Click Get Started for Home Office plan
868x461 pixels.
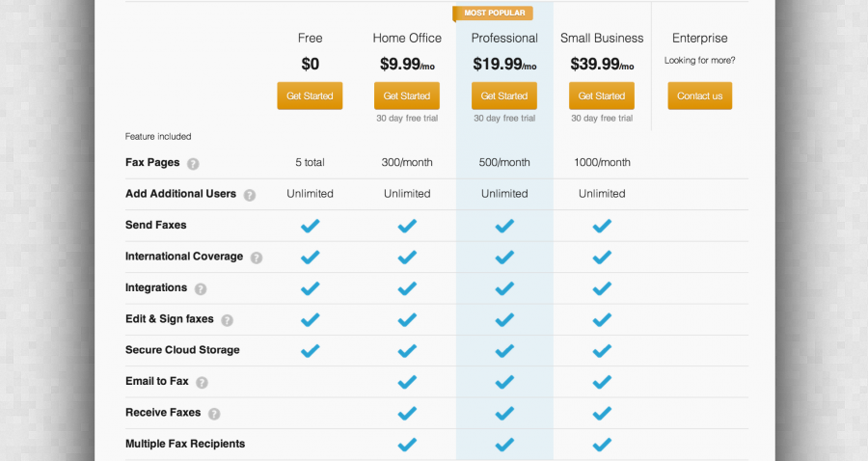click(x=407, y=95)
